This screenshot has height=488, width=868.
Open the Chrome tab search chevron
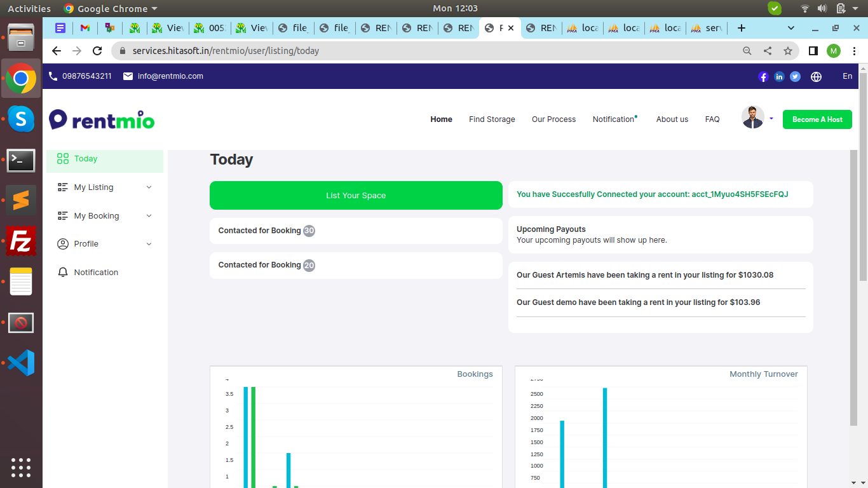[791, 28]
